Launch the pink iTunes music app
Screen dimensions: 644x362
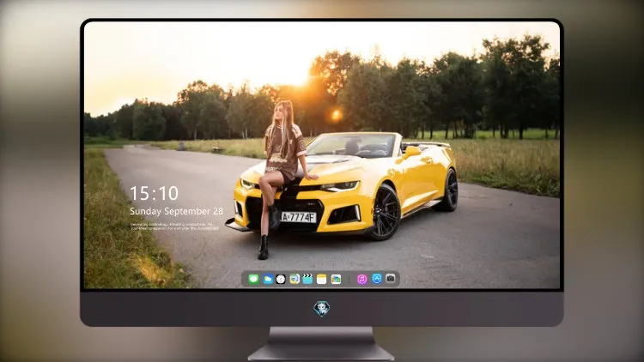click(x=361, y=279)
